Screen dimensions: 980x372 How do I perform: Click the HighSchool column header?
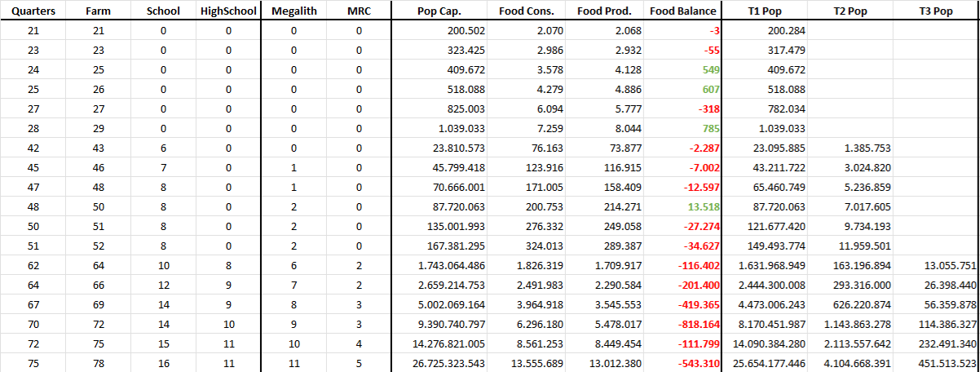click(x=228, y=11)
